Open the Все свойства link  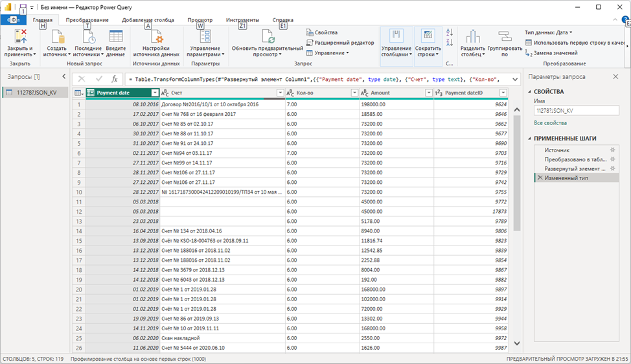click(x=550, y=123)
